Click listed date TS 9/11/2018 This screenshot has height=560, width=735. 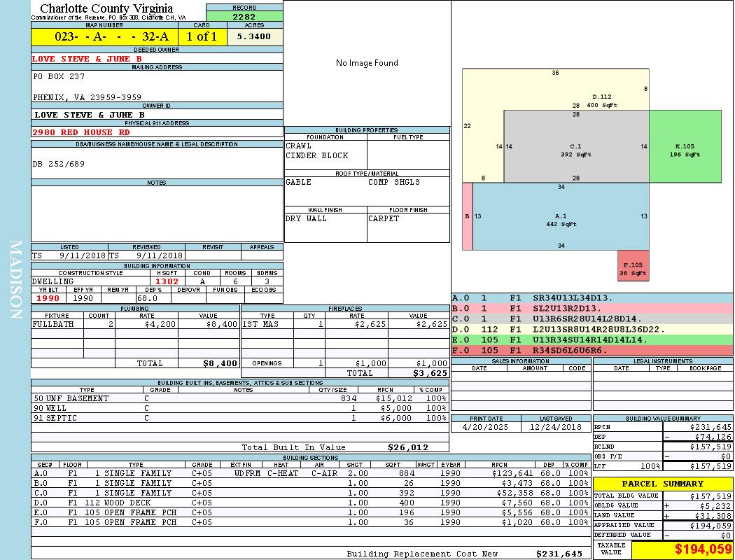point(69,256)
